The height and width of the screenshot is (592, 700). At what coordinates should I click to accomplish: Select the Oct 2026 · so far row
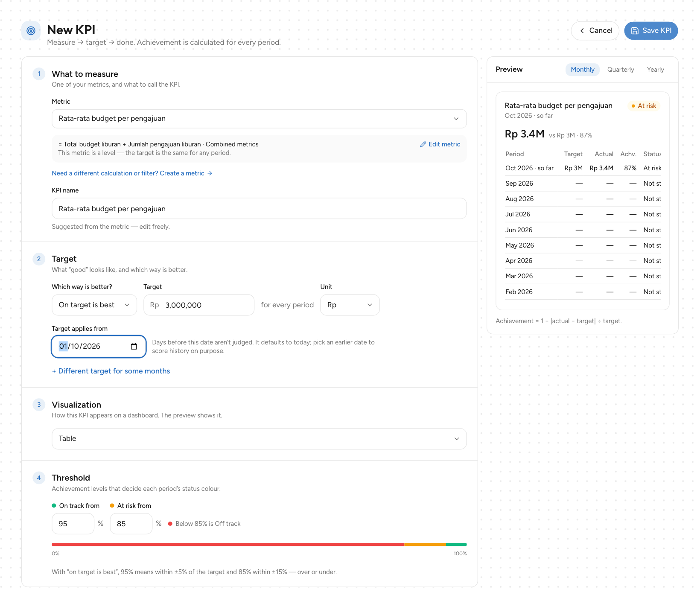coord(583,168)
